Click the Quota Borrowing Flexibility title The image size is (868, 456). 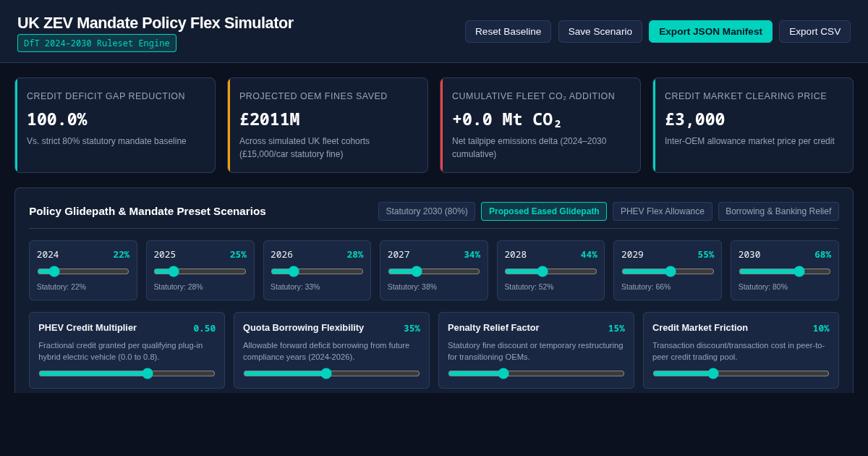click(x=303, y=328)
